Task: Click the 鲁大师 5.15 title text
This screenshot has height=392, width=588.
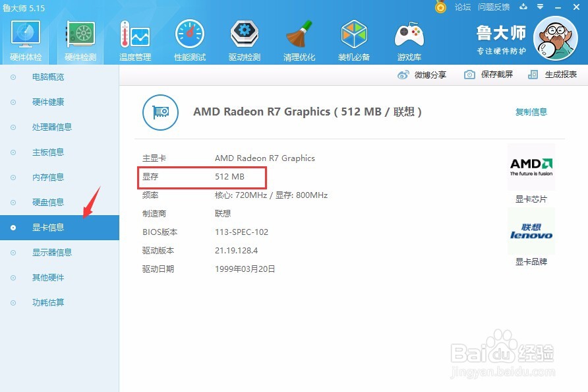Action: pyautogui.click(x=24, y=8)
